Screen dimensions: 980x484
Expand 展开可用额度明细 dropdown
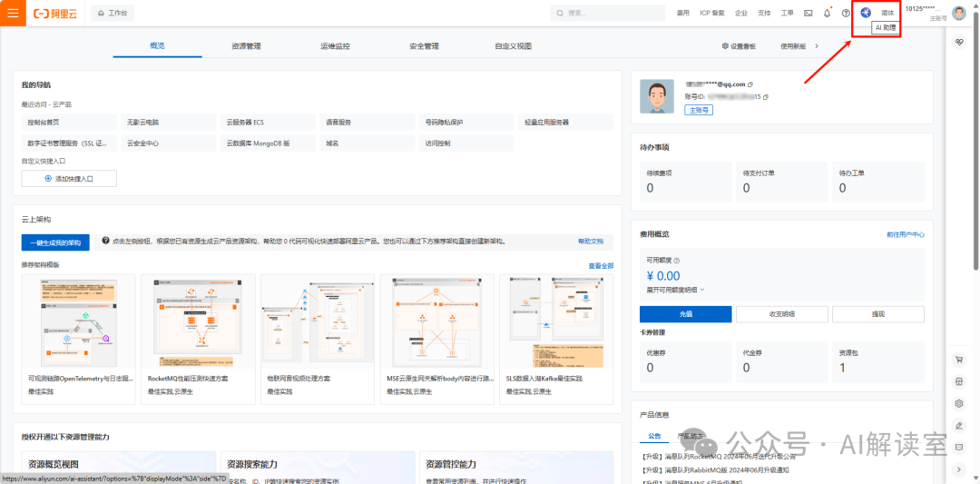point(675,290)
